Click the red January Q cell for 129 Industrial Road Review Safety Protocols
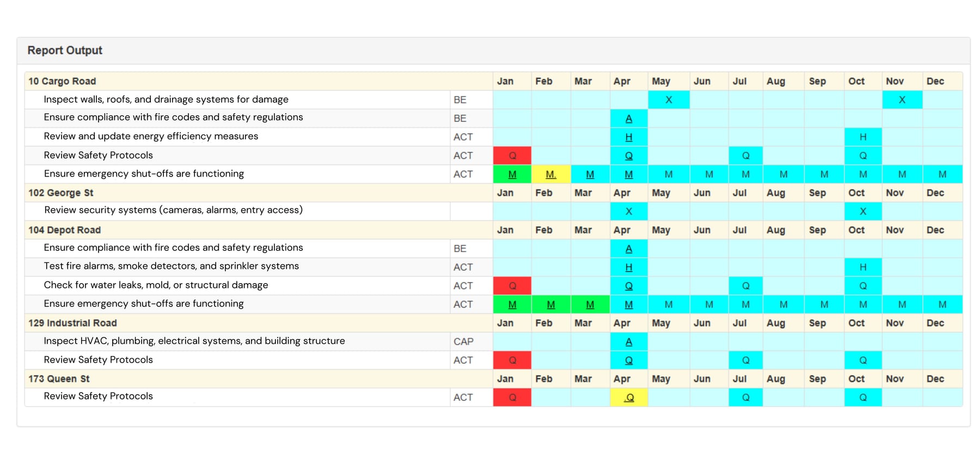 tap(512, 360)
